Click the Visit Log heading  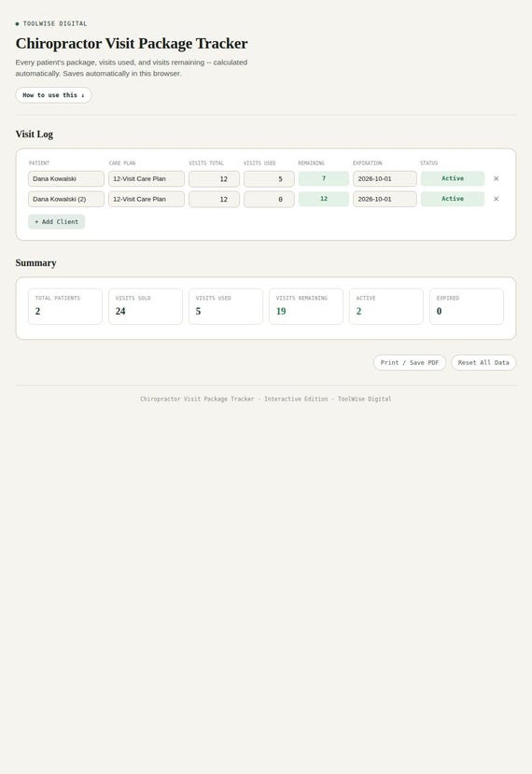click(x=34, y=134)
